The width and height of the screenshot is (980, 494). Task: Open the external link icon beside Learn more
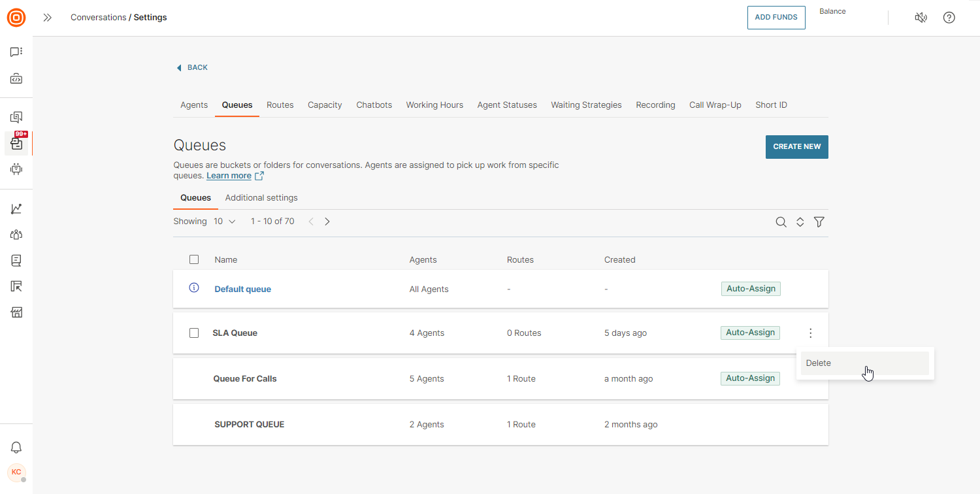(x=259, y=176)
